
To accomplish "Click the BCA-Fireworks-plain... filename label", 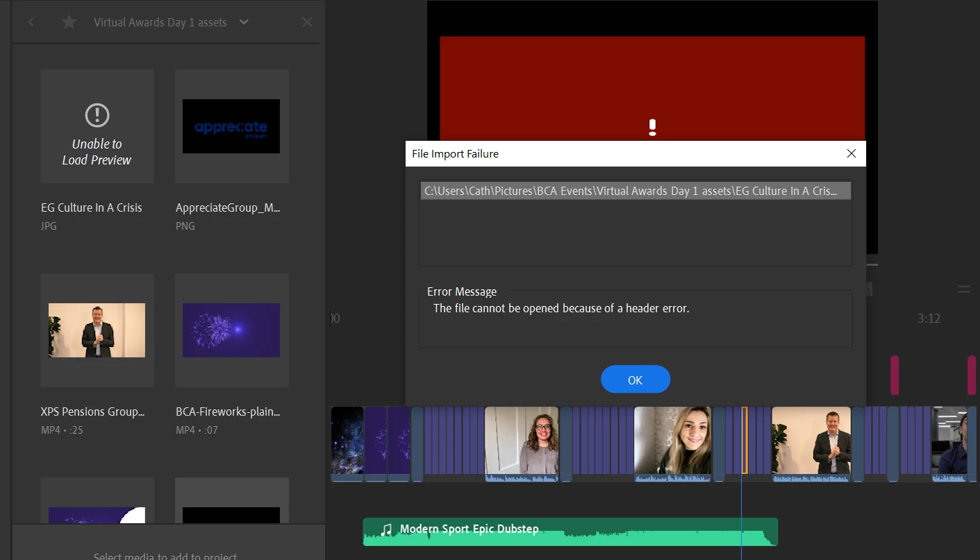I will click(228, 411).
